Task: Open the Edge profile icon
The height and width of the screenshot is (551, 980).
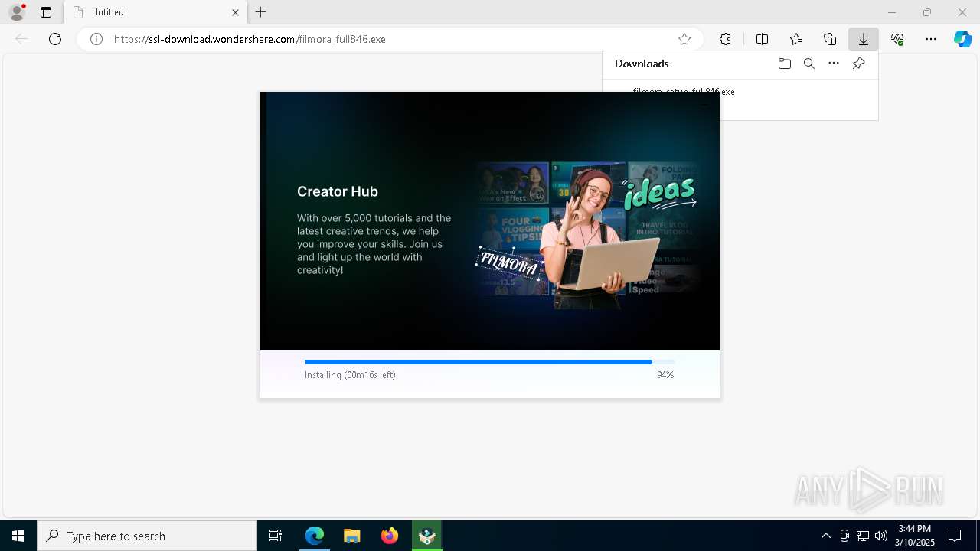Action: tap(16, 12)
